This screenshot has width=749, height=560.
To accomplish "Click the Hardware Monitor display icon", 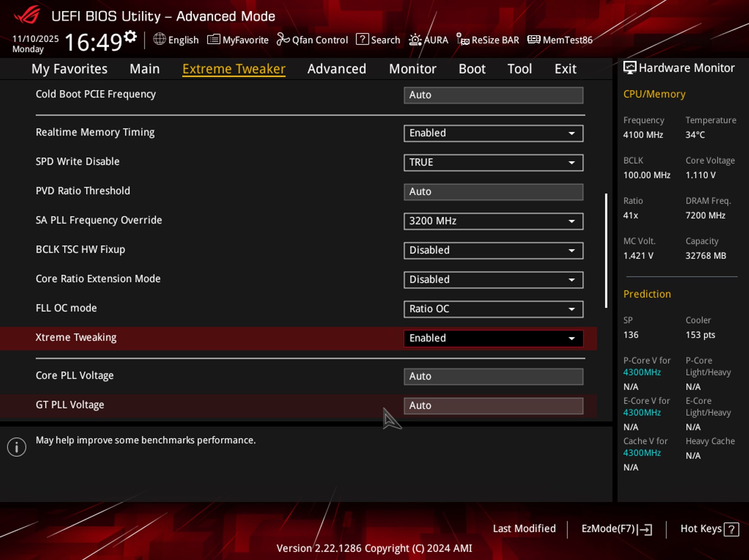I will click(629, 68).
